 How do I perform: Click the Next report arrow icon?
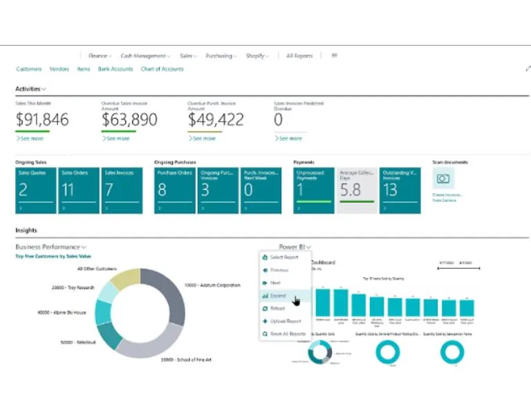(264, 283)
